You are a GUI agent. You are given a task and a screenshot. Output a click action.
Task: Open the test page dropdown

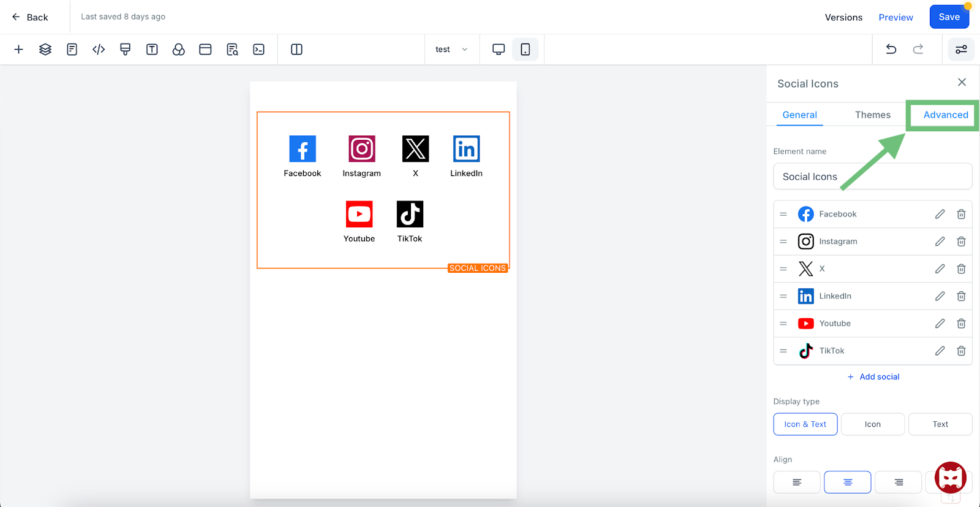click(x=451, y=50)
